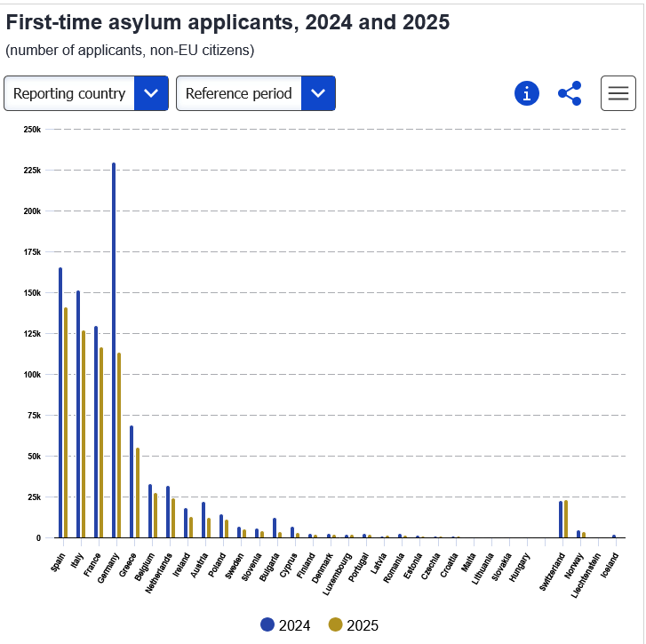Screen dimensions: 646x644
Task: Click the share icon
Action: pyautogui.click(x=570, y=93)
